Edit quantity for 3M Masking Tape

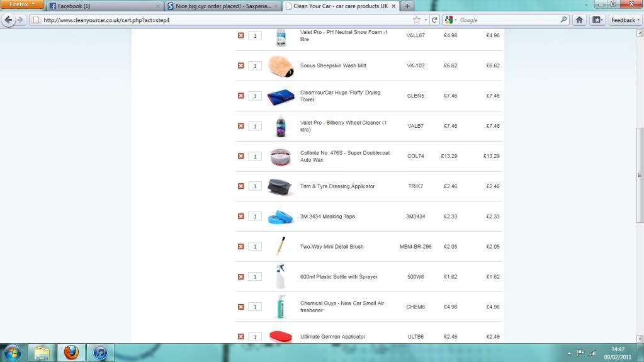click(x=255, y=217)
